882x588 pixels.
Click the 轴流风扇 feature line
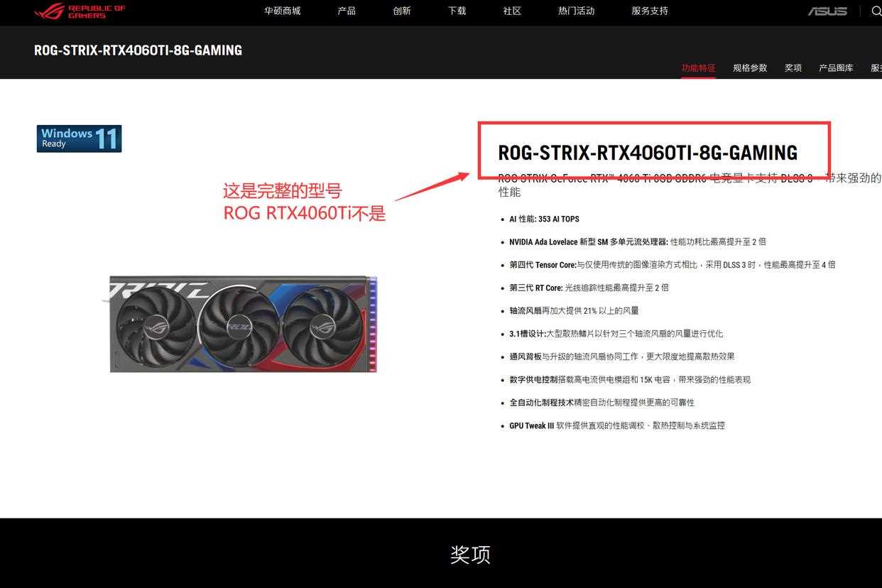(574, 310)
